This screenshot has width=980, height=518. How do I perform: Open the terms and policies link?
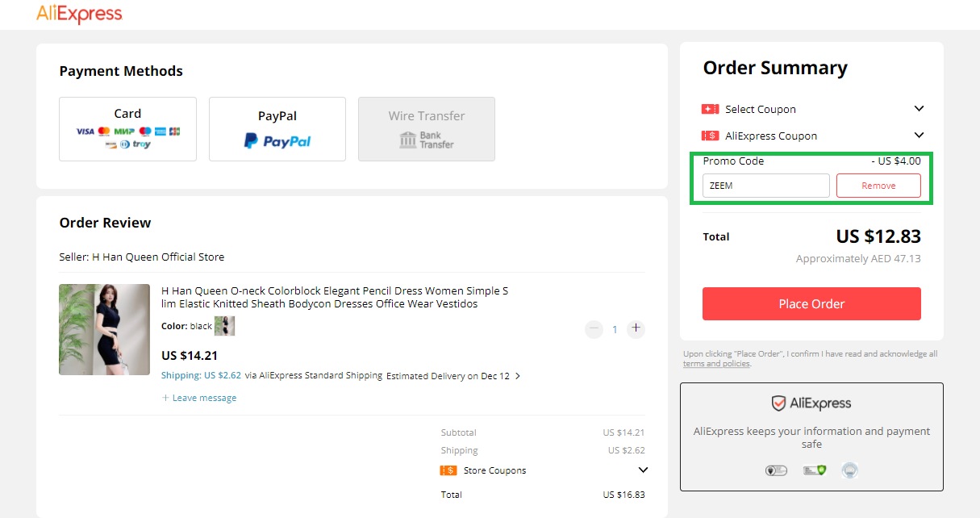[717, 362]
